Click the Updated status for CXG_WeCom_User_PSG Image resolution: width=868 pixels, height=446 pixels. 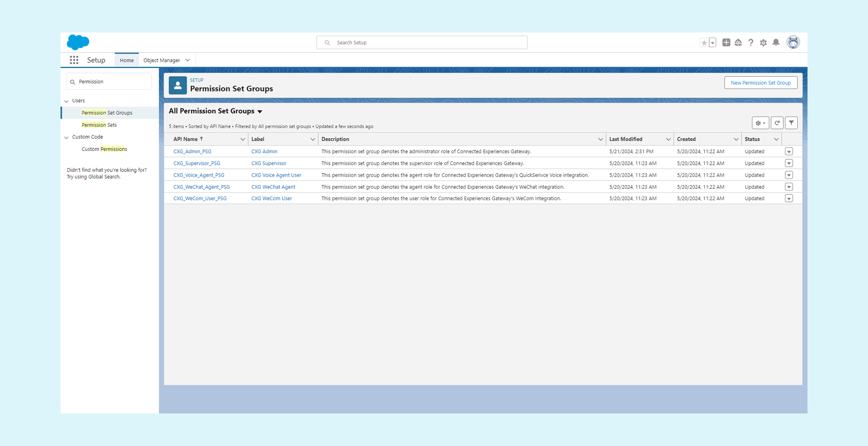coord(754,199)
